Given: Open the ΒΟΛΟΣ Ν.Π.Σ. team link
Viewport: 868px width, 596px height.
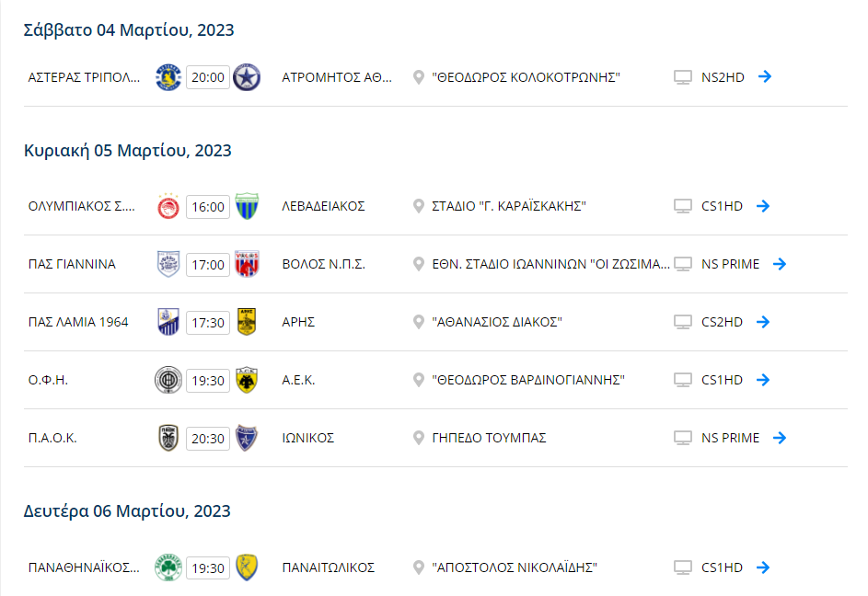Looking at the screenshot, I should (x=324, y=265).
